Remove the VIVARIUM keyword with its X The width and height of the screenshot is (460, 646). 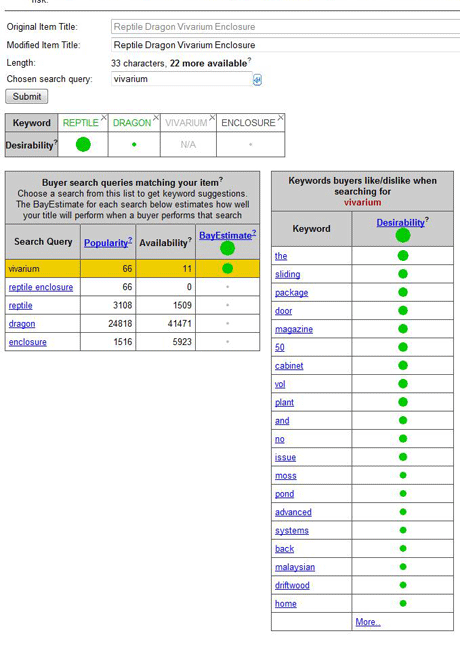212,118
